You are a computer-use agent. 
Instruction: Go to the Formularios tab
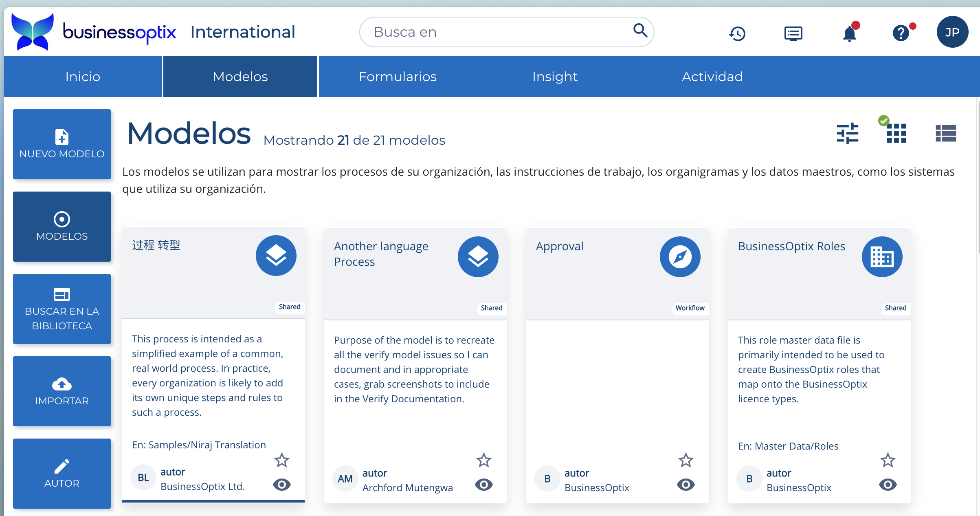(398, 77)
